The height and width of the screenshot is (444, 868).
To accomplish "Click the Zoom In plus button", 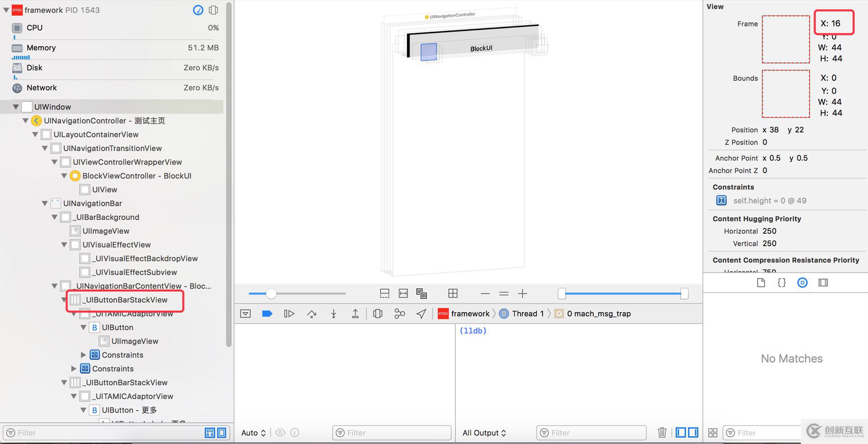I will point(522,294).
